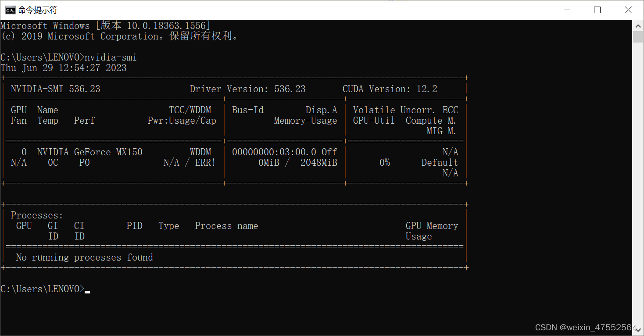644x336 pixels.
Task: Click bus ID '00000000:03:00.0 Off'
Action: (x=285, y=152)
